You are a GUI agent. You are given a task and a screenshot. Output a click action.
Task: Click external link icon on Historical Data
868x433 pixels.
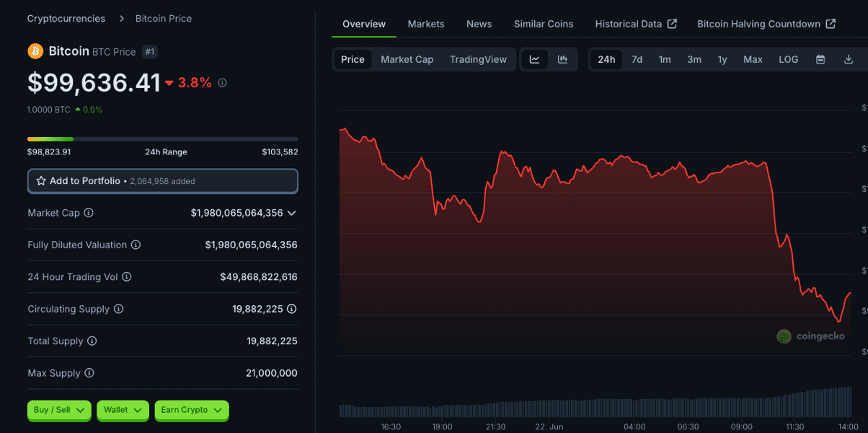pyautogui.click(x=672, y=24)
